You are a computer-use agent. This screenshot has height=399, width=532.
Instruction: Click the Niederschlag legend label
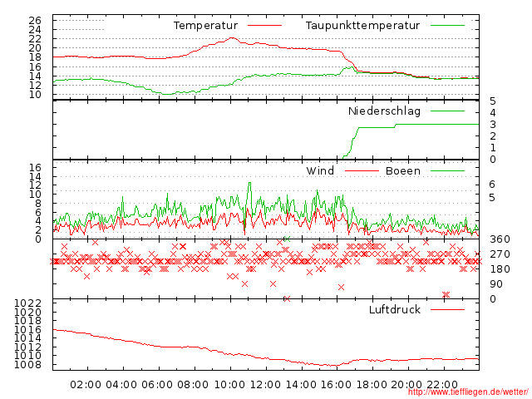[384, 111]
